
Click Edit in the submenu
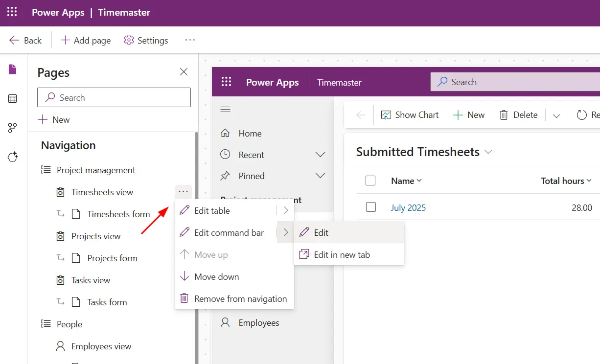pos(349,233)
